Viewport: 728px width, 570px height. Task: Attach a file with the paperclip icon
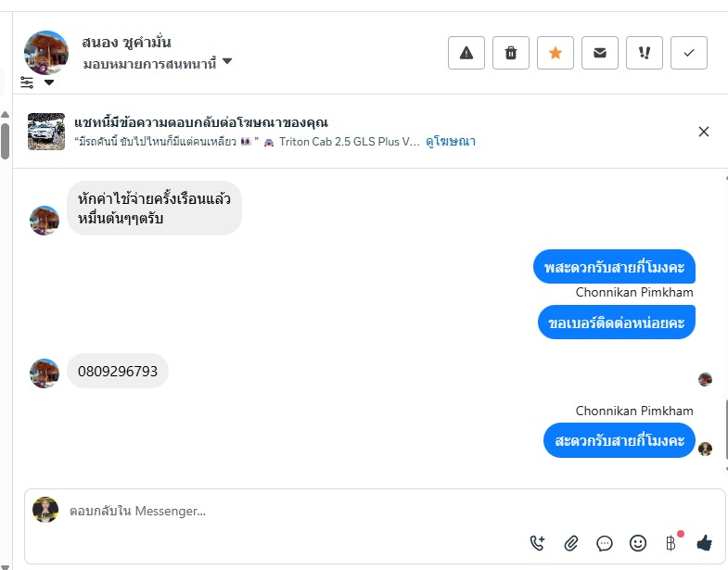(x=571, y=543)
